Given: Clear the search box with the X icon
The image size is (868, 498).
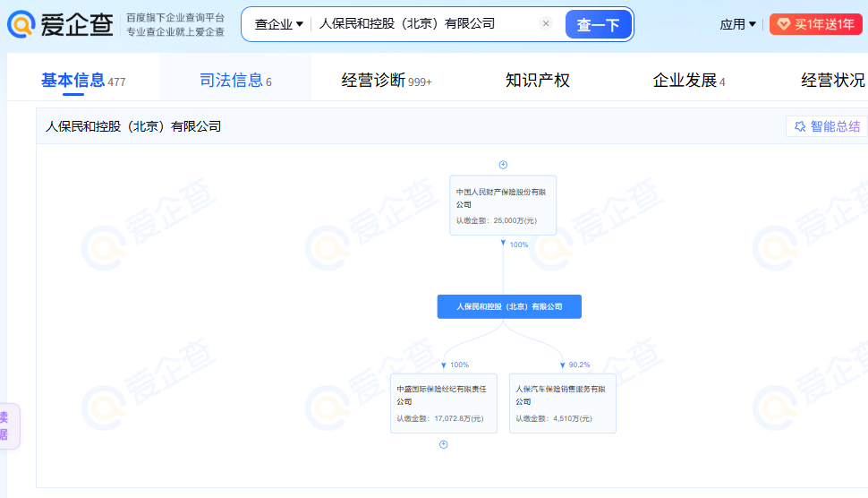Looking at the screenshot, I should (546, 23).
